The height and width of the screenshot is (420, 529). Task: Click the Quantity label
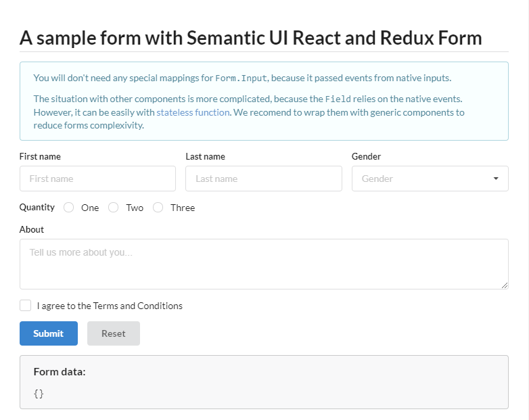tap(37, 207)
